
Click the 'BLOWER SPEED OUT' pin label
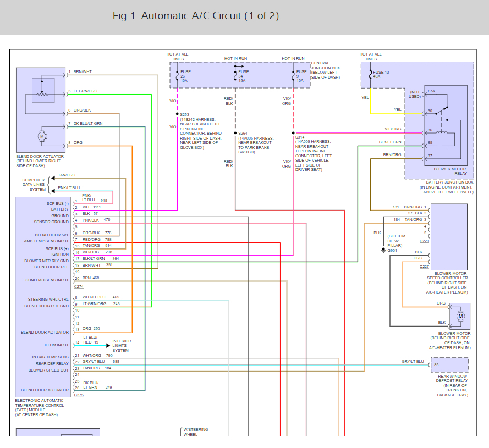[48, 370]
